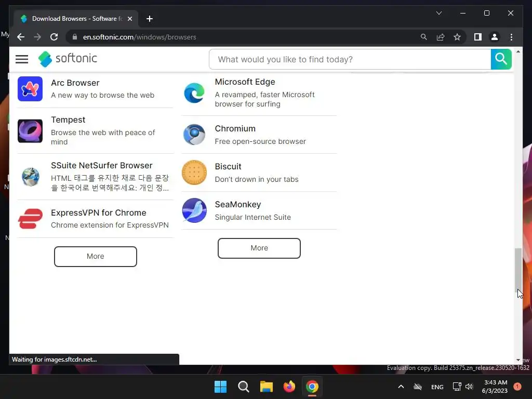
Task: Open the Microsoft Edge title link
Action: (x=245, y=82)
